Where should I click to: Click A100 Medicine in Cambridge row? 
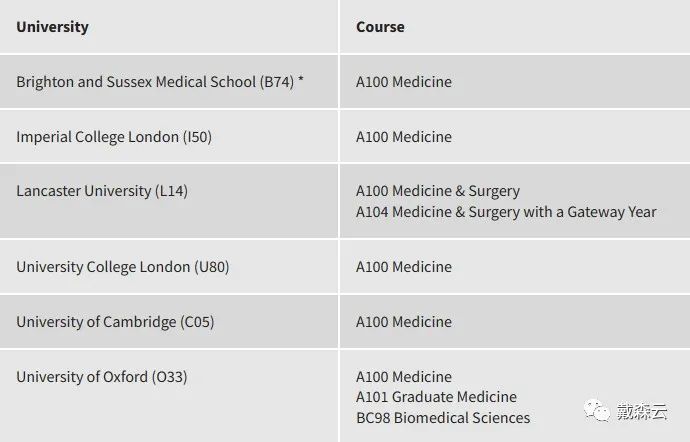coord(404,322)
